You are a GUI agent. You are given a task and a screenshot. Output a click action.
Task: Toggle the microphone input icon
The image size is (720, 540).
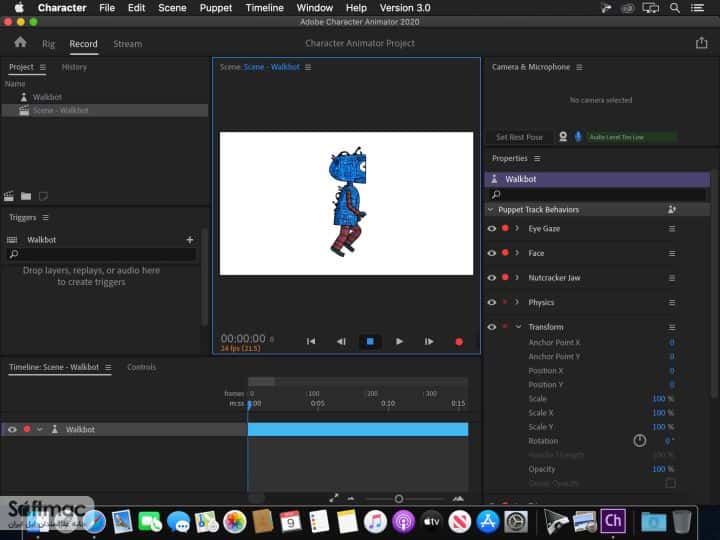click(578, 137)
